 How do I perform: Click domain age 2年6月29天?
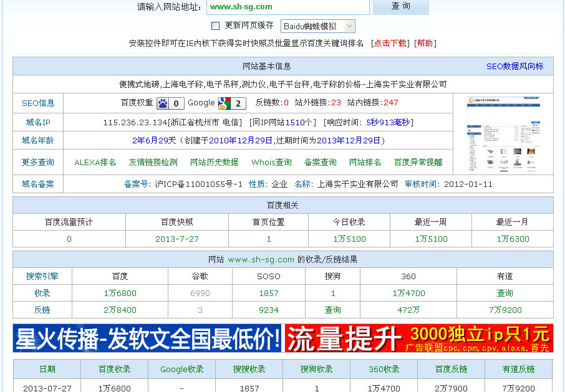point(154,140)
